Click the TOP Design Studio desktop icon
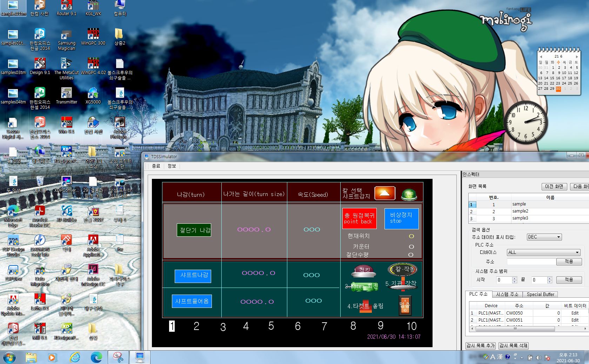 tap(13, 244)
